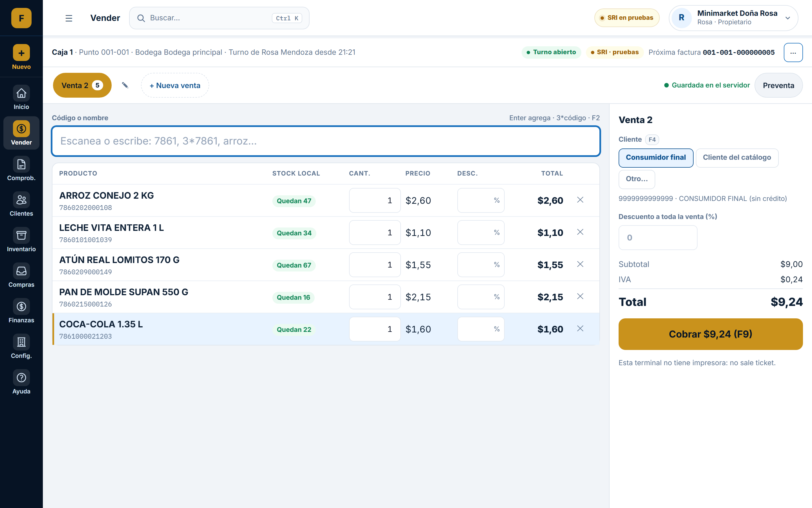Switch to the Venta 2 tab
Image resolution: width=812 pixels, height=508 pixels.
[x=82, y=85]
